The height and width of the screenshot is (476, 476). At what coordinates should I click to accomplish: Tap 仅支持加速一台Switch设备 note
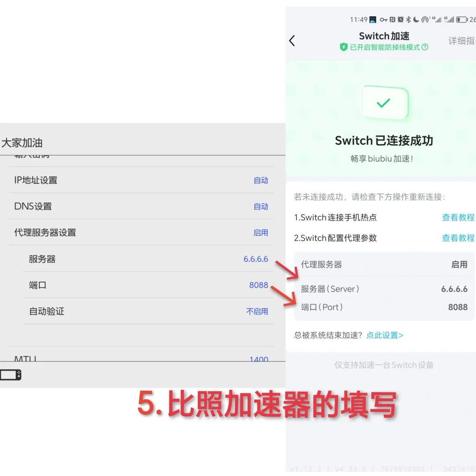[x=384, y=365]
